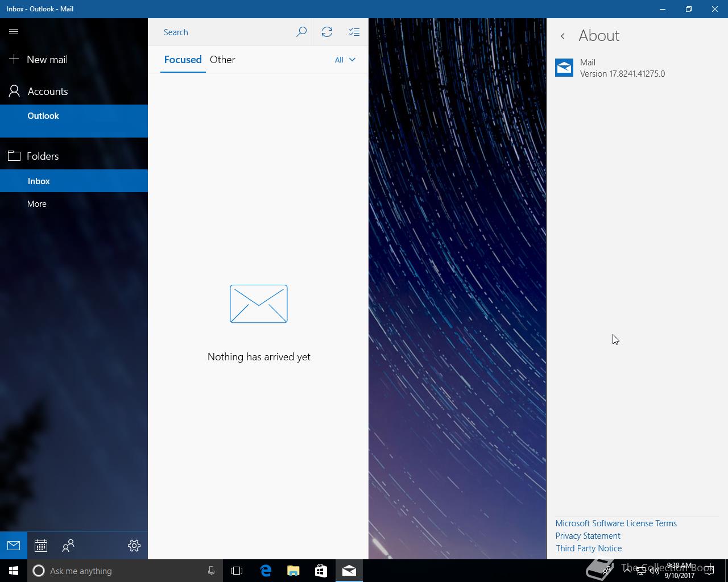The image size is (728, 582).
Task: Select the Outlook account
Action: click(x=74, y=121)
